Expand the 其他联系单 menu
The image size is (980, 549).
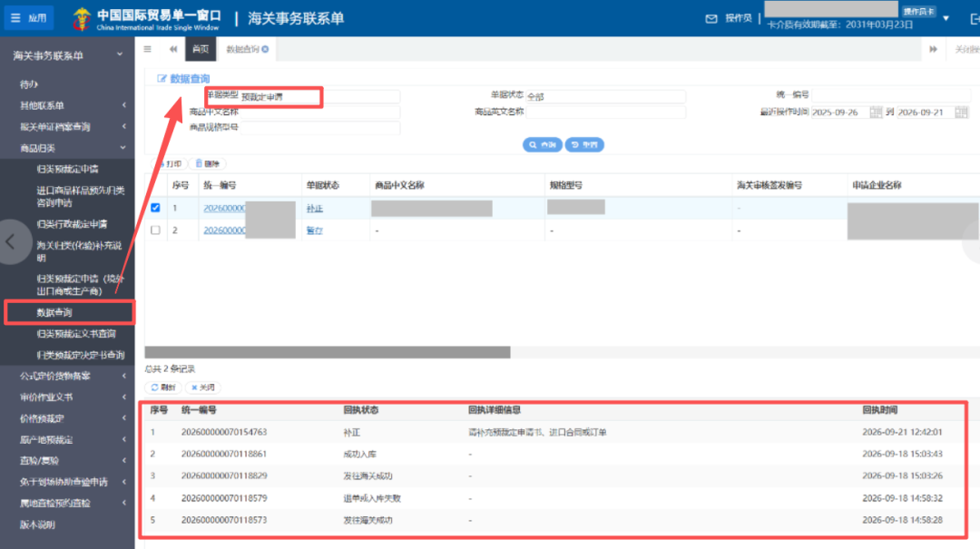pyautogui.click(x=67, y=105)
